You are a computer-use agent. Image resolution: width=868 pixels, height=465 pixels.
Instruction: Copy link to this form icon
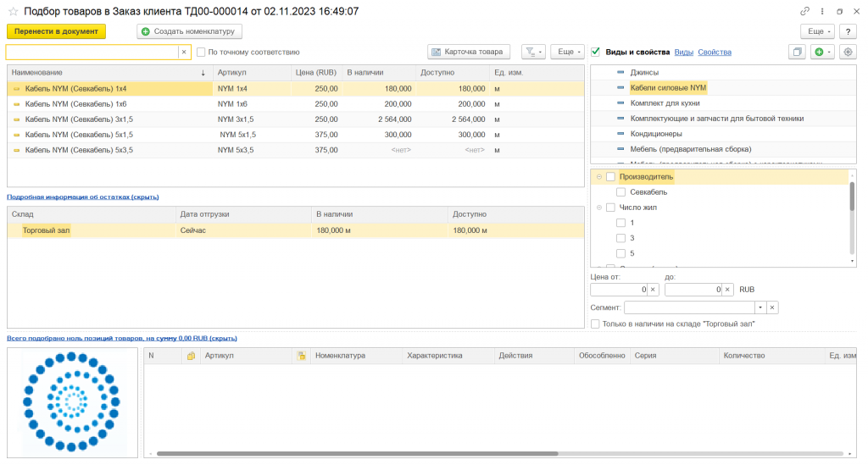pyautogui.click(x=805, y=11)
